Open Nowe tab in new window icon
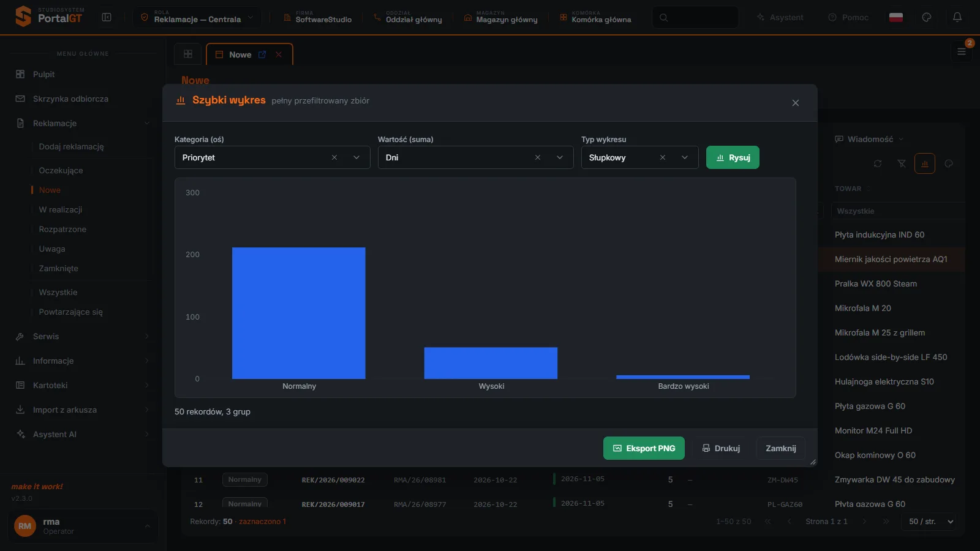Viewport: 980px width, 551px height. 262,54
